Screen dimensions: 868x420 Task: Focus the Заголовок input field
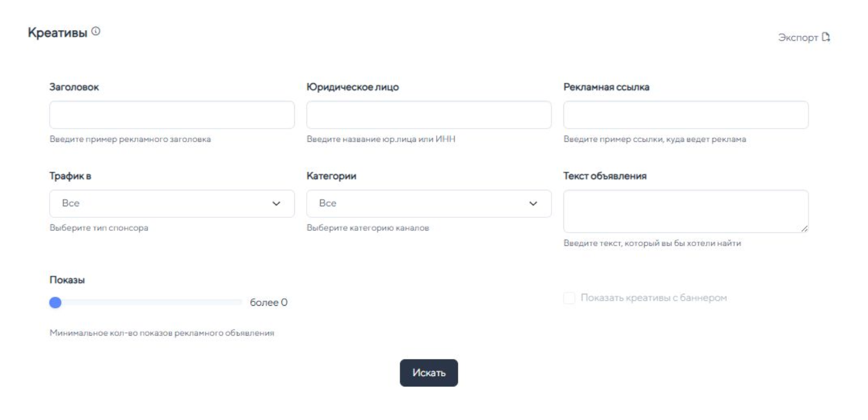tap(172, 115)
